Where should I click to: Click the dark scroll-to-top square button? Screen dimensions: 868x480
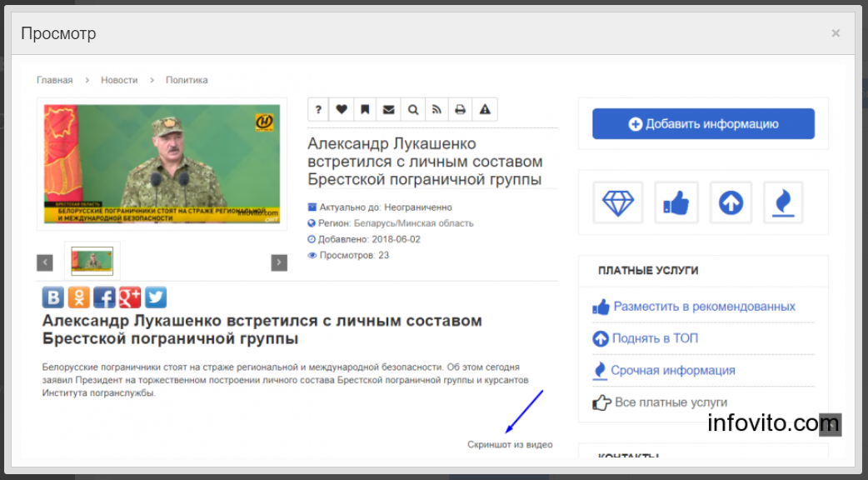(x=831, y=425)
